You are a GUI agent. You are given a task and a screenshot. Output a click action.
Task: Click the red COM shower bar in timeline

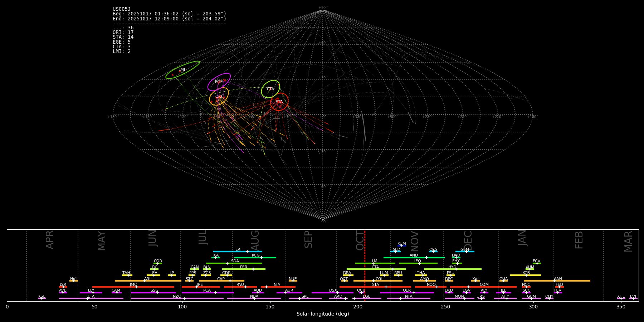coord(483,287)
